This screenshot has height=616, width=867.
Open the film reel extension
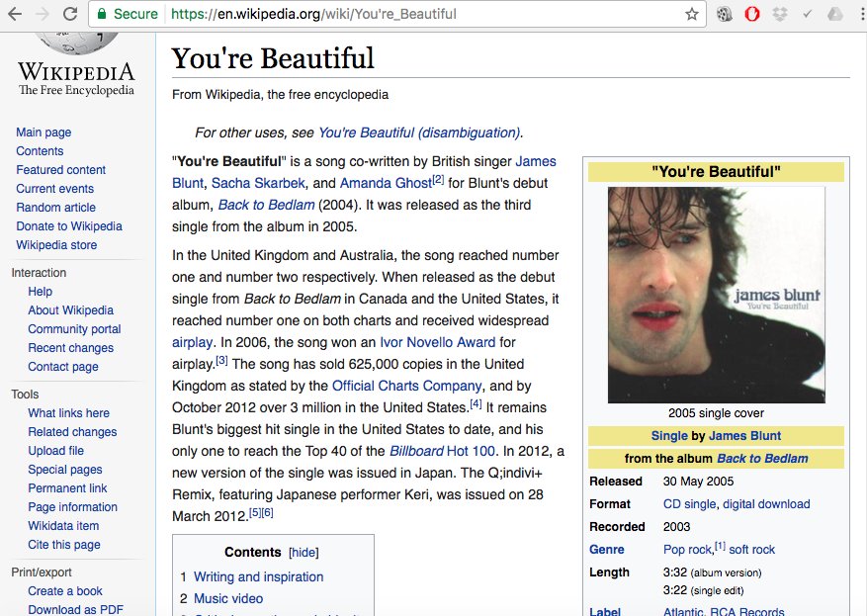pos(724,14)
